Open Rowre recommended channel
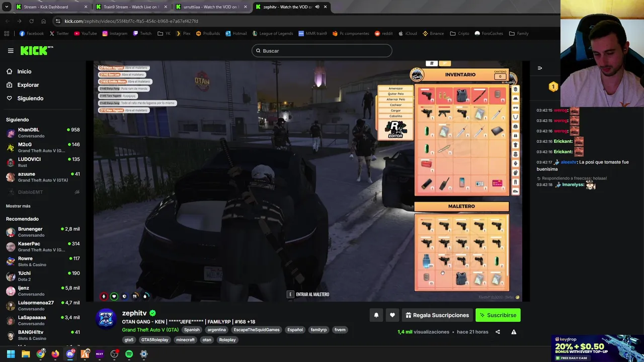This screenshot has height=362, width=644. coord(43,261)
